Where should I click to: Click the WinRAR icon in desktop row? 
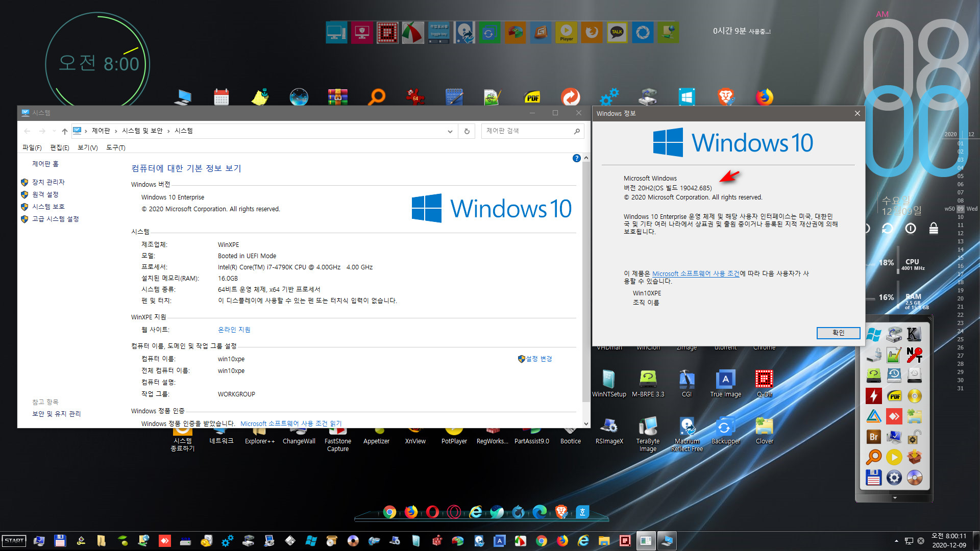pyautogui.click(x=337, y=97)
